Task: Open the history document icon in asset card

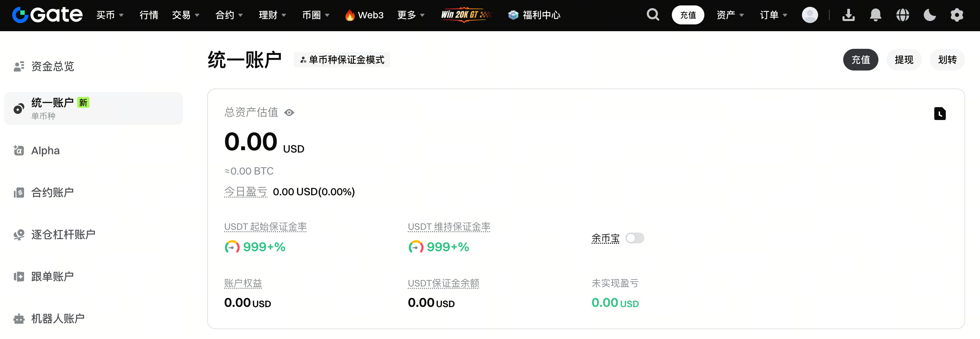Action: pos(940,114)
